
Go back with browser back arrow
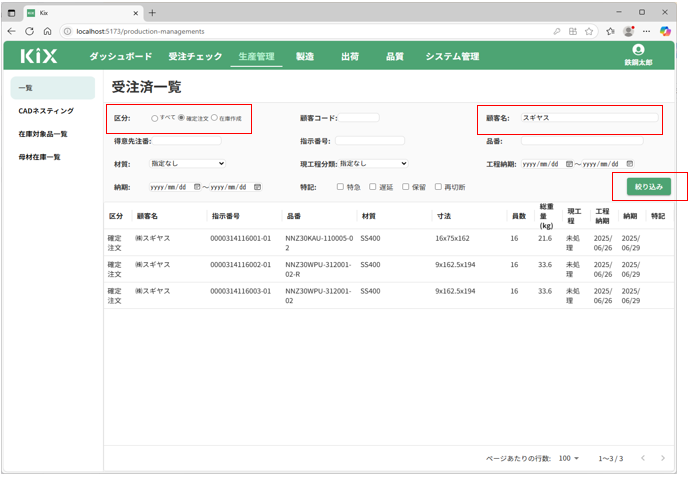(x=11, y=31)
